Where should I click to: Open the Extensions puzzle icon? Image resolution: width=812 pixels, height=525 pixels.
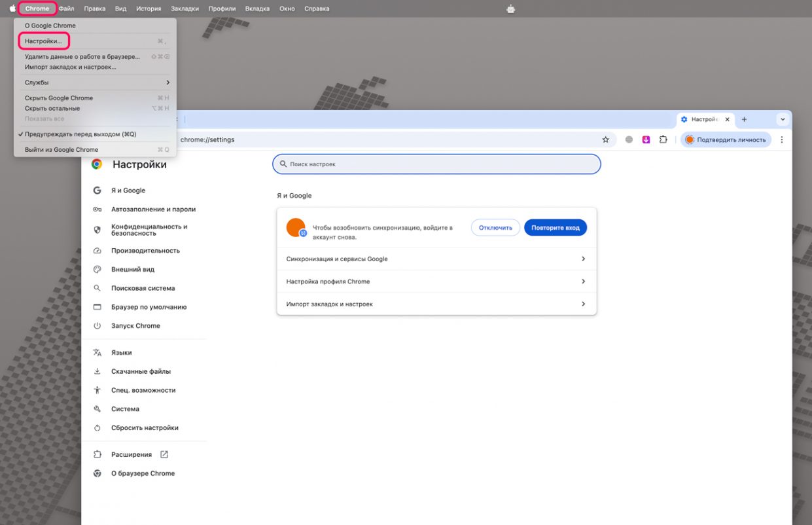(663, 139)
